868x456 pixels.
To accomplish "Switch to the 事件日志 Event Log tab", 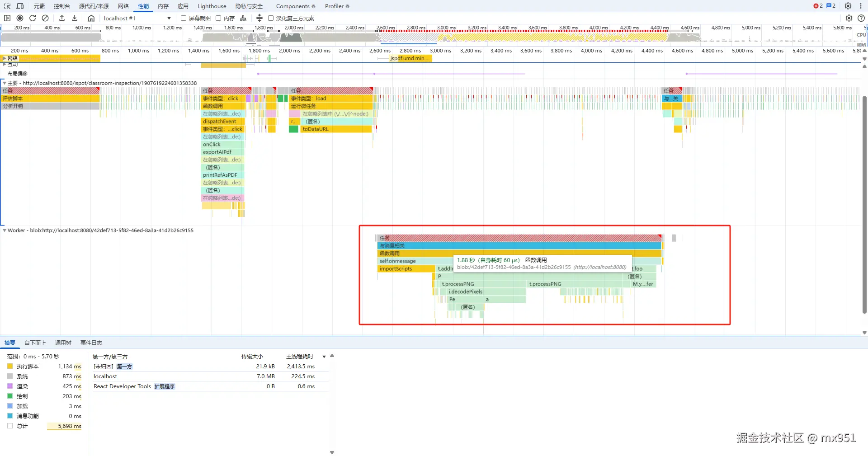I will tap(91, 343).
